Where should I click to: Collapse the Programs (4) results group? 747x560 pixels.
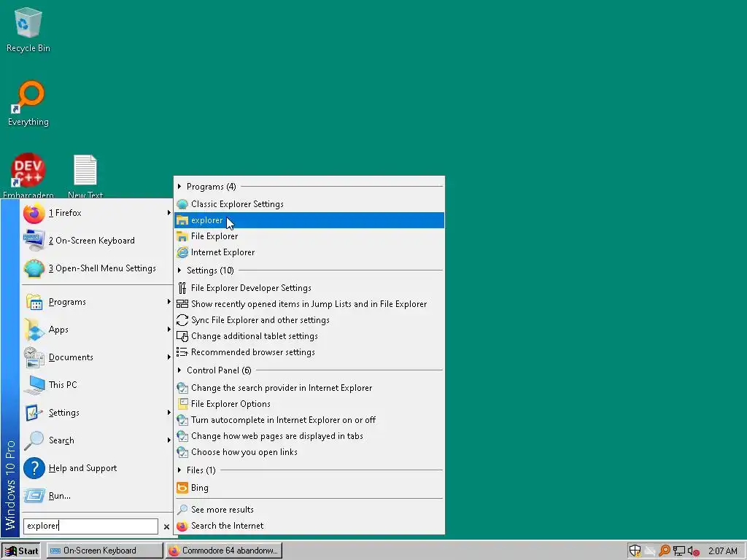tap(179, 186)
